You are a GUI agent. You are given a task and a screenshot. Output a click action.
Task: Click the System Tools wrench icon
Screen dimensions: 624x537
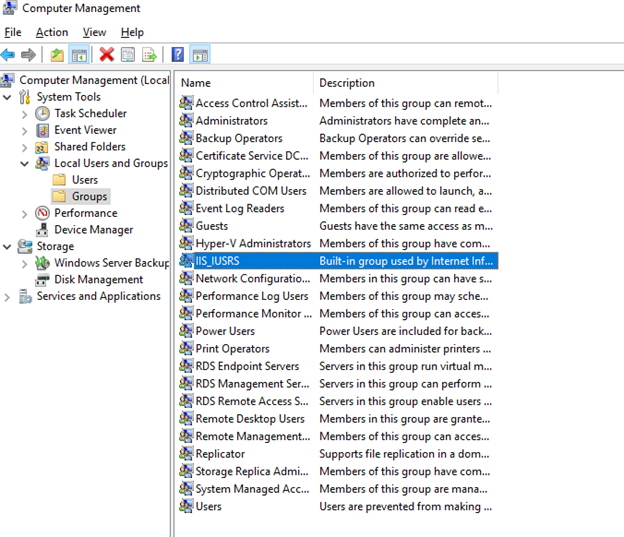coord(25,97)
